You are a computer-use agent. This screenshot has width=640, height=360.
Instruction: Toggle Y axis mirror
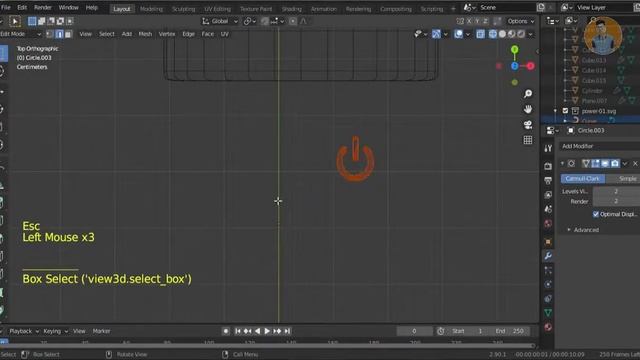click(477, 21)
